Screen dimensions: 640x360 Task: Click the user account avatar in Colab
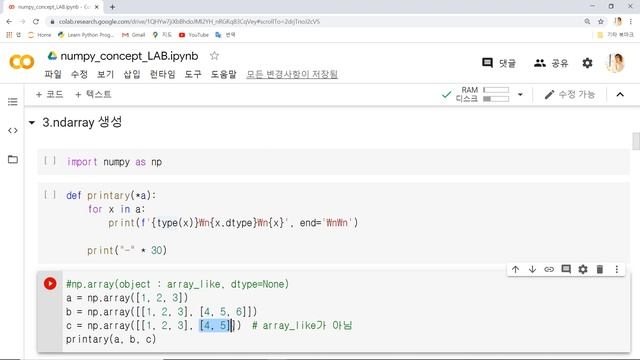(616, 63)
